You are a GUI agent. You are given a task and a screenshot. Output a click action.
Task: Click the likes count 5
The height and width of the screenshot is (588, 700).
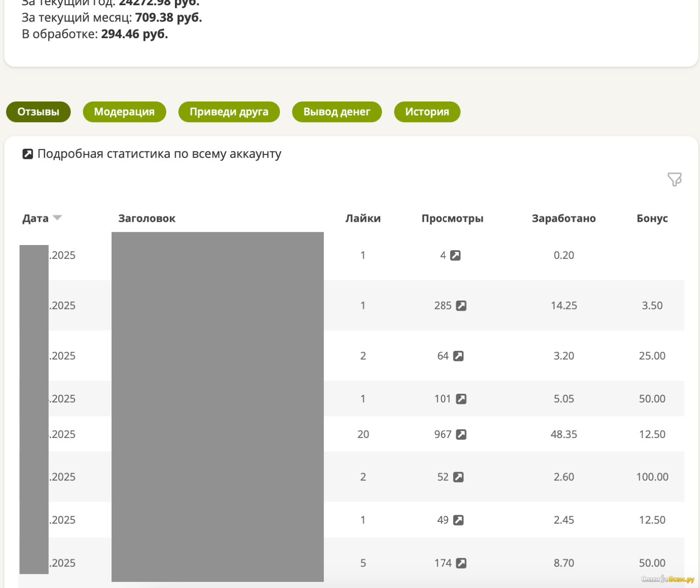363,563
